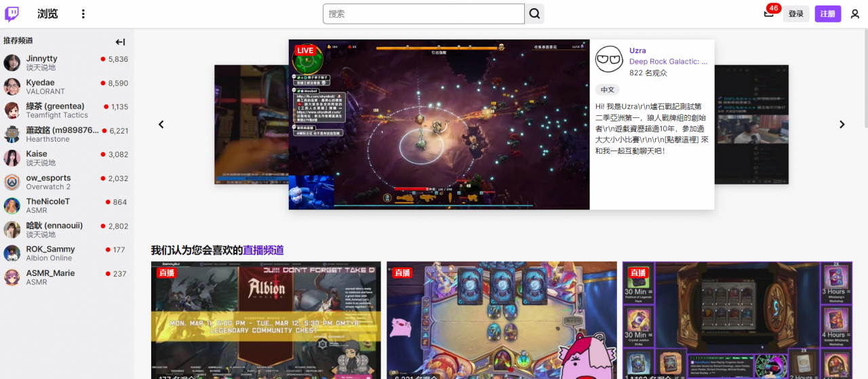Open the 直播频道 live channels link
This screenshot has width=868, height=379.
(263, 250)
